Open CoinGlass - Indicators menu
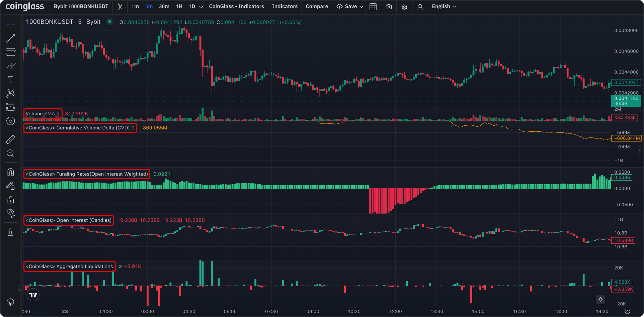Screen dimensions: 644x317 pos(236,6)
